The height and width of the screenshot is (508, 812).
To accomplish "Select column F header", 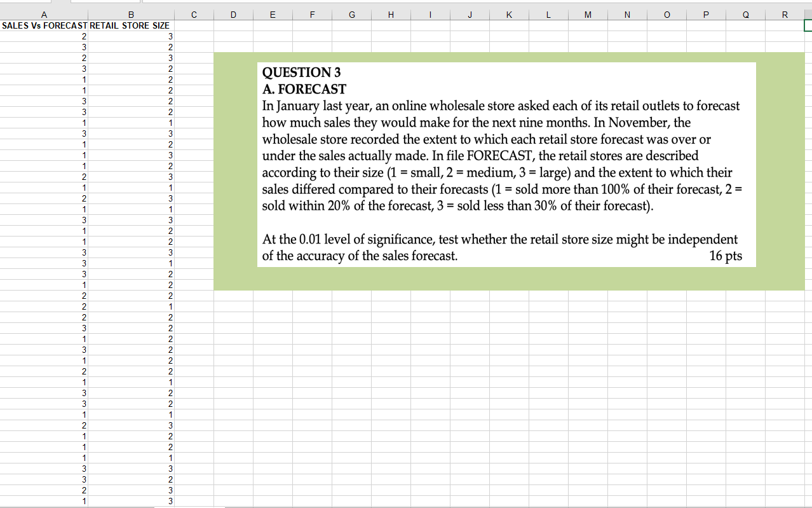I will click(x=312, y=14).
